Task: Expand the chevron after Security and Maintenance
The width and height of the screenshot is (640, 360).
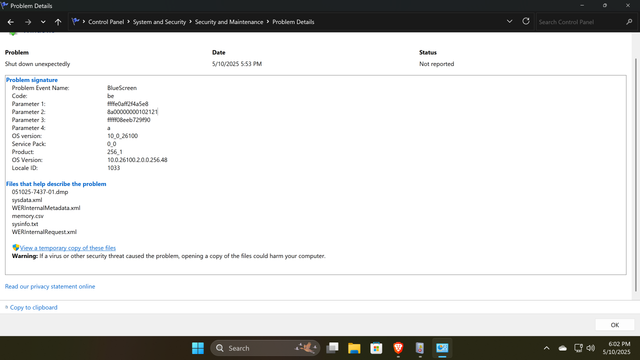Action: coord(268,22)
